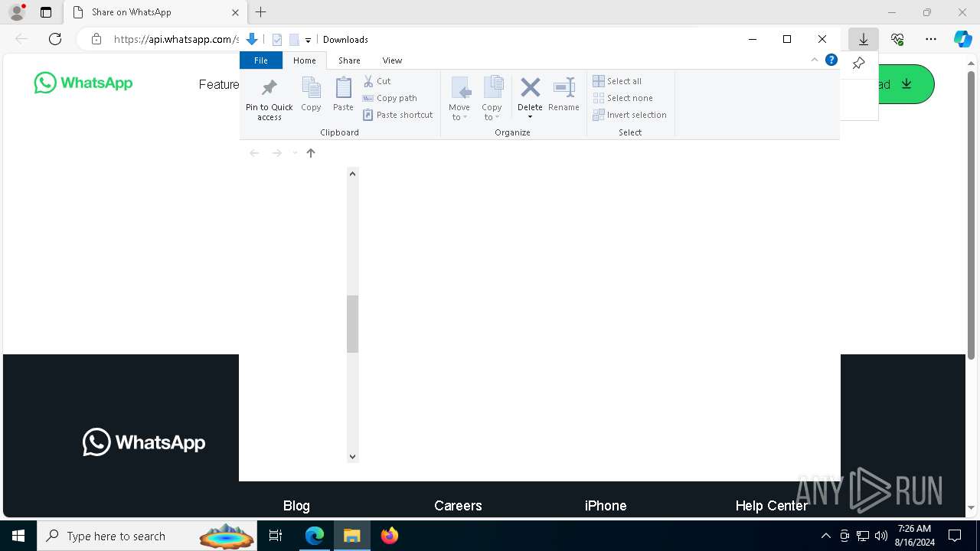The image size is (980, 551).
Task: Open the iPhone footer link
Action: [606, 506]
